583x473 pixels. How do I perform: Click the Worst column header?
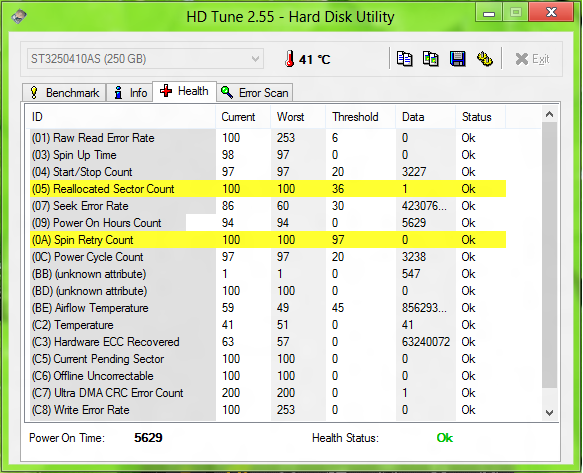coord(298,117)
